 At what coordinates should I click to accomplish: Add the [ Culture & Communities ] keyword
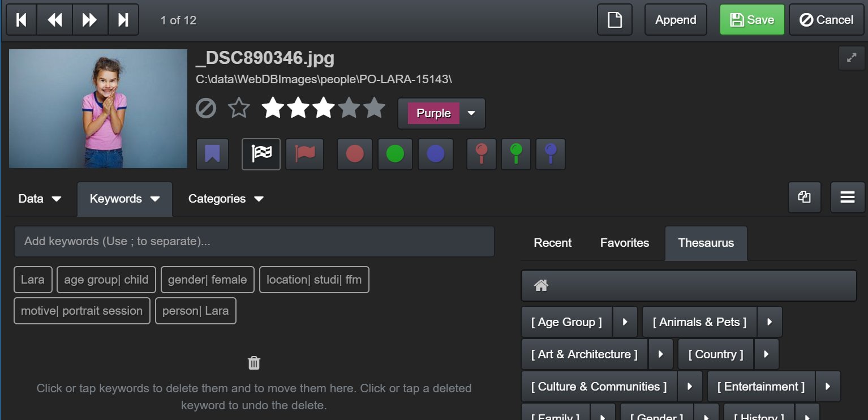pos(599,387)
